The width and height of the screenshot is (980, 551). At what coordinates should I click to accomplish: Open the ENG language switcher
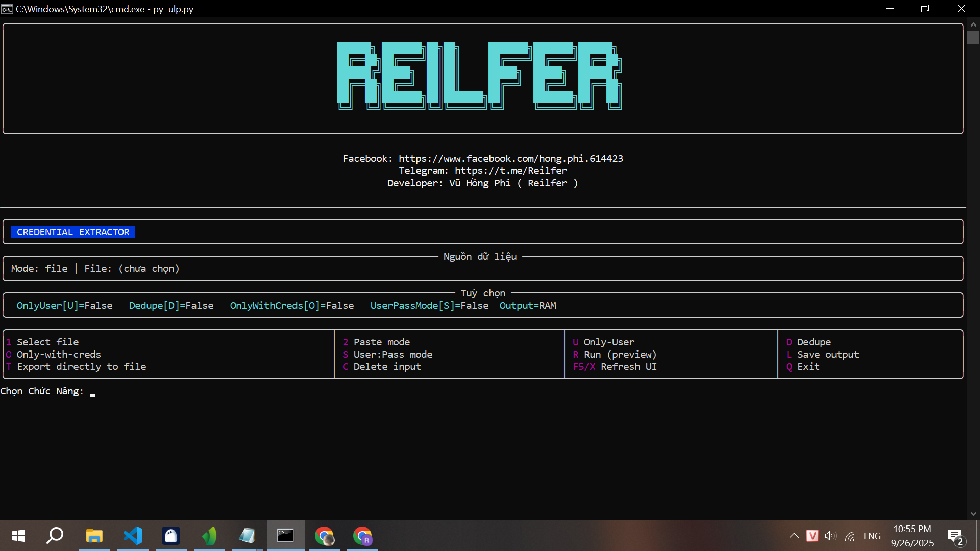[872, 536]
